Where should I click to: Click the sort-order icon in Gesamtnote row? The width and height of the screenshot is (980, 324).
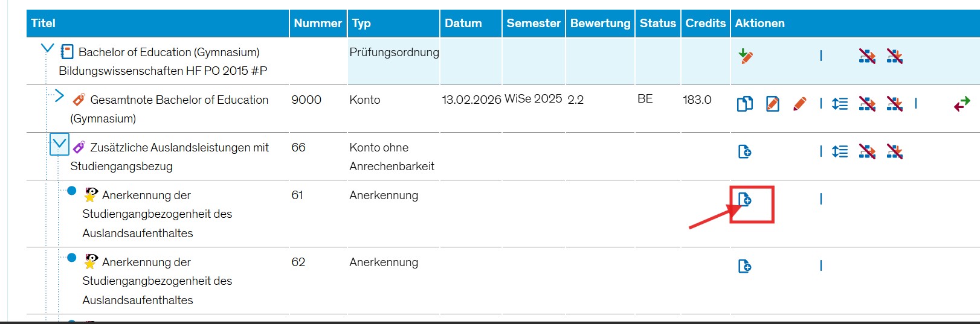(839, 104)
